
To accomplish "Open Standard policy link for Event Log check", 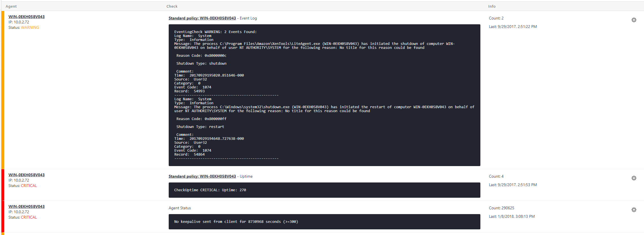I will click(x=202, y=18).
